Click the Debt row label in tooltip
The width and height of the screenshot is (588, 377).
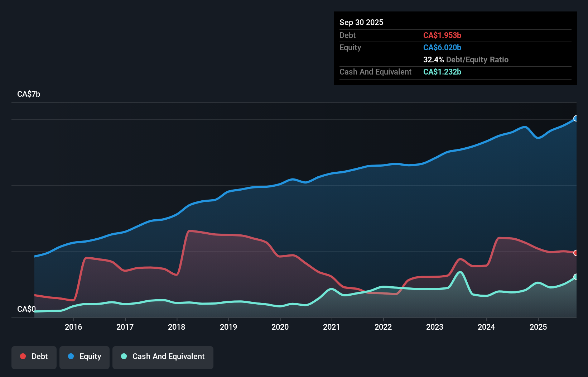point(347,35)
